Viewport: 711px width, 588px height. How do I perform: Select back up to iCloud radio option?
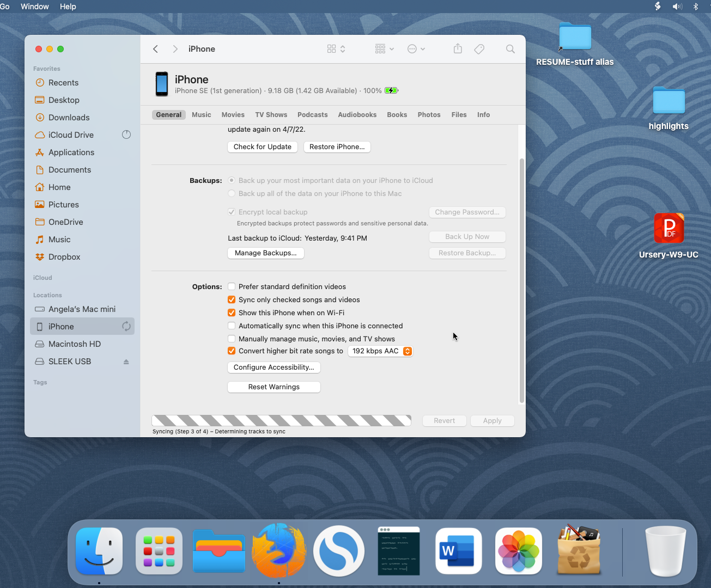232,180
